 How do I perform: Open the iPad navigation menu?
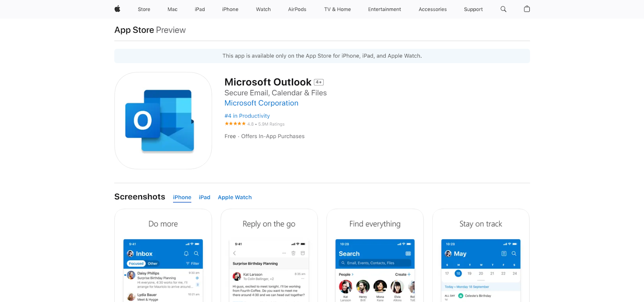(x=200, y=9)
